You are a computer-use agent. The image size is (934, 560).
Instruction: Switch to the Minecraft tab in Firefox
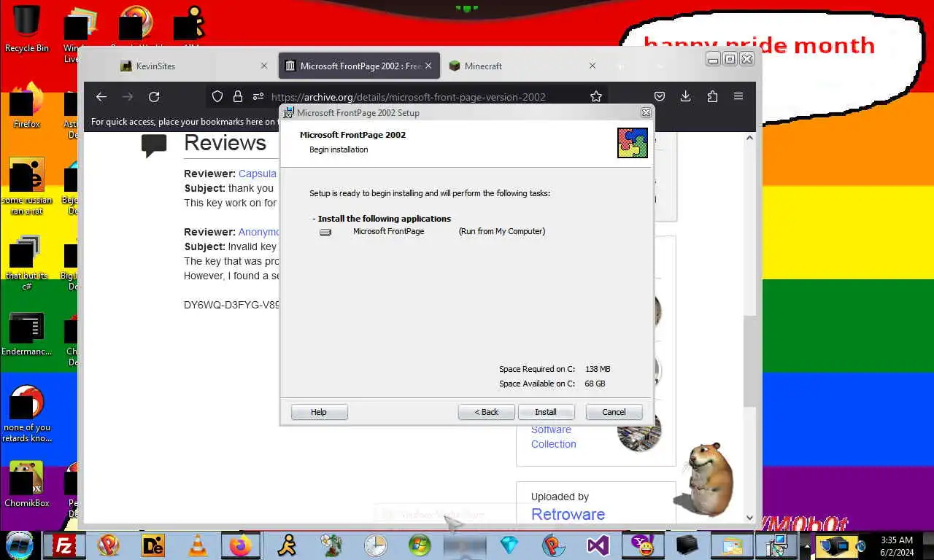click(483, 66)
